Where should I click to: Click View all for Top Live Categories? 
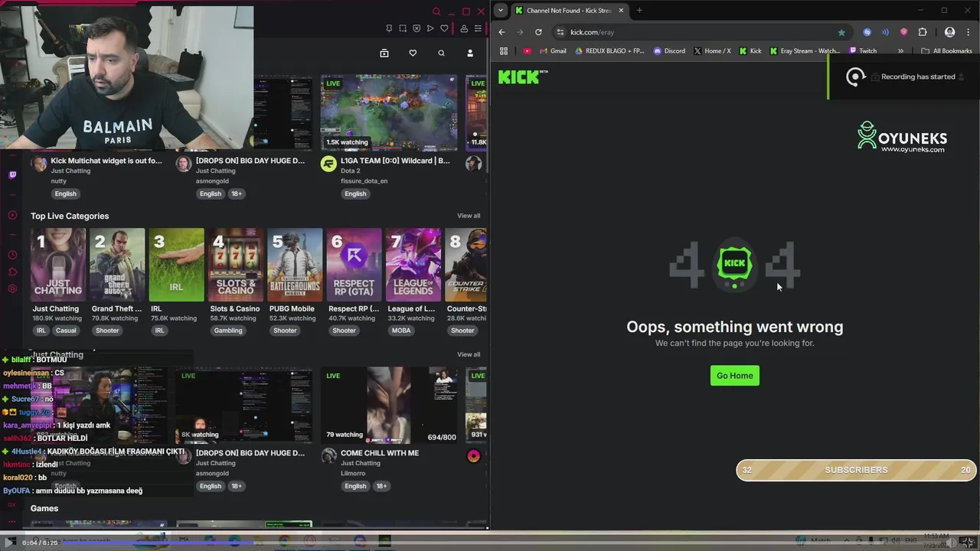pyautogui.click(x=469, y=216)
